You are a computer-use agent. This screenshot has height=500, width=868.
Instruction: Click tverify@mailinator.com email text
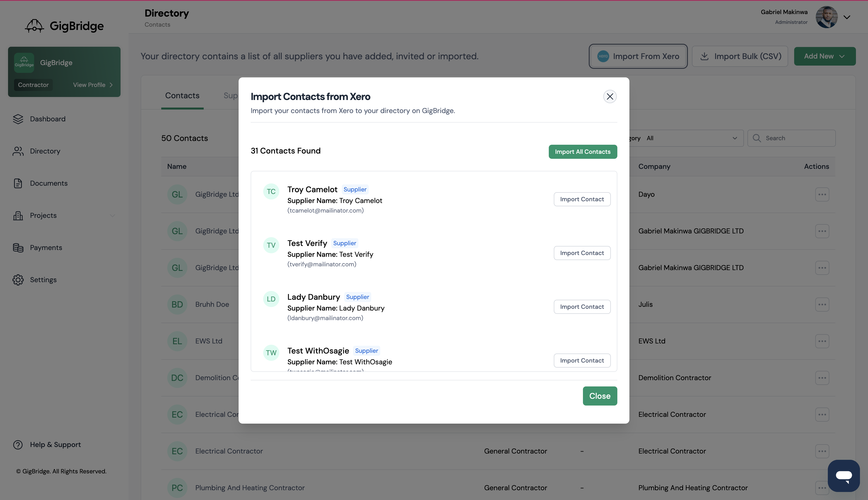point(321,264)
